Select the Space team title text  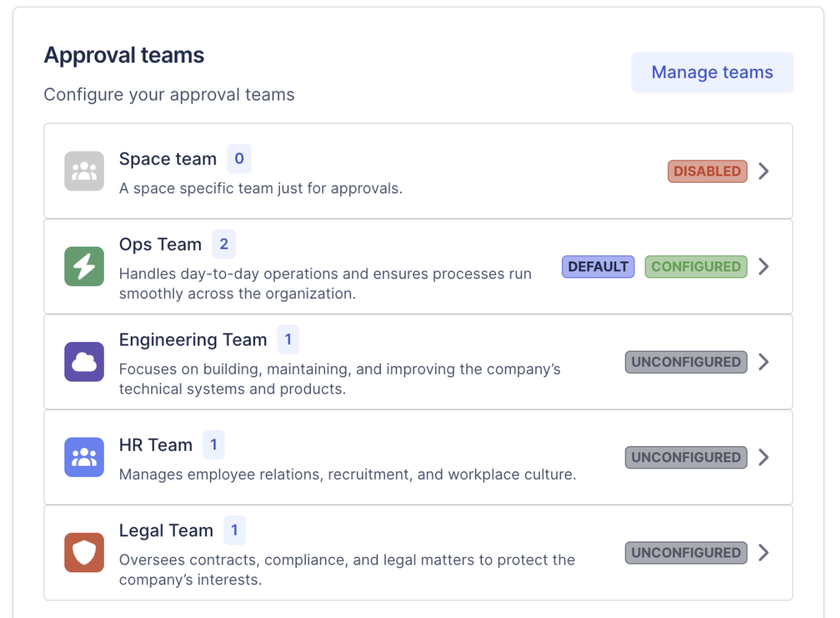(168, 159)
